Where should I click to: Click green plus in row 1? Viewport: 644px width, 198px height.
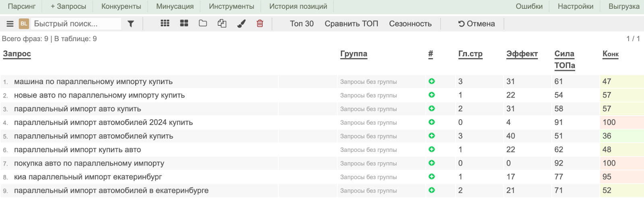(431, 82)
